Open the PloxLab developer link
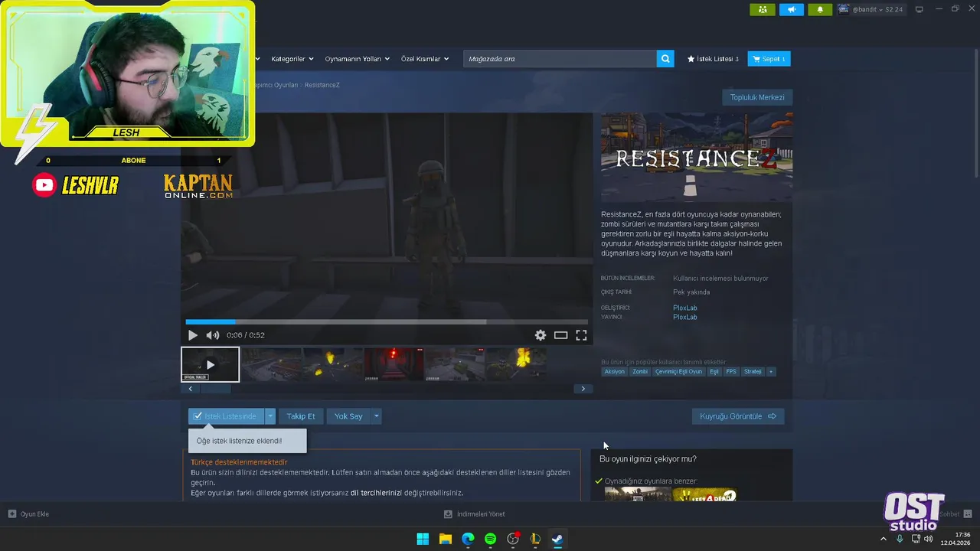Screen dimensions: 980x551 click(685, 308)
